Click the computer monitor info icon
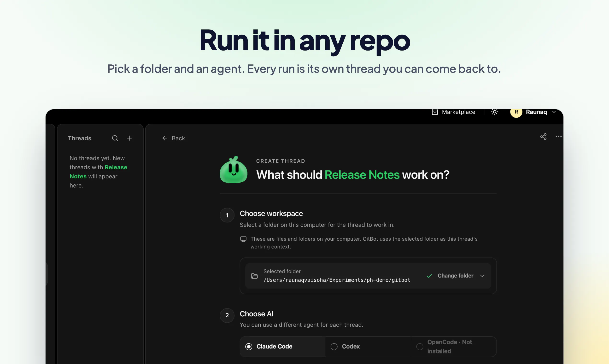 click(x=243, y=239)
